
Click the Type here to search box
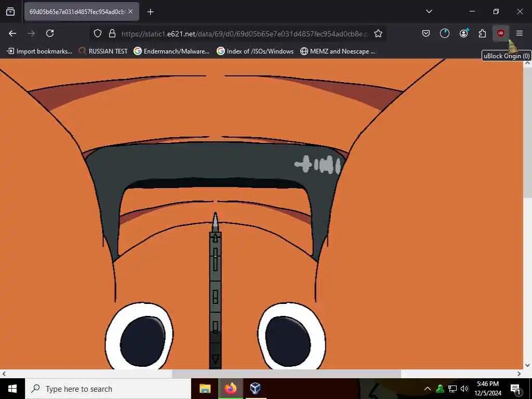pyautogui.click(x=108, y=389)
